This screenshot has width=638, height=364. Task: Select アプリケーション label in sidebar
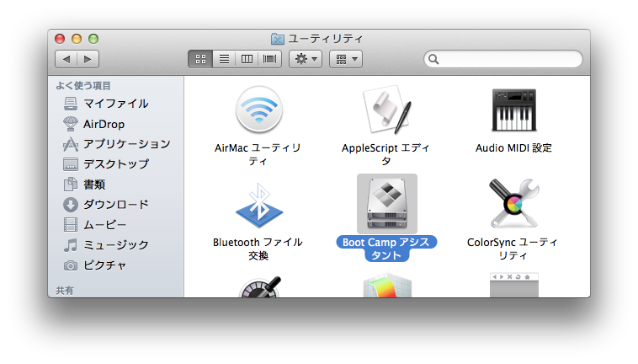click(127, 144)
